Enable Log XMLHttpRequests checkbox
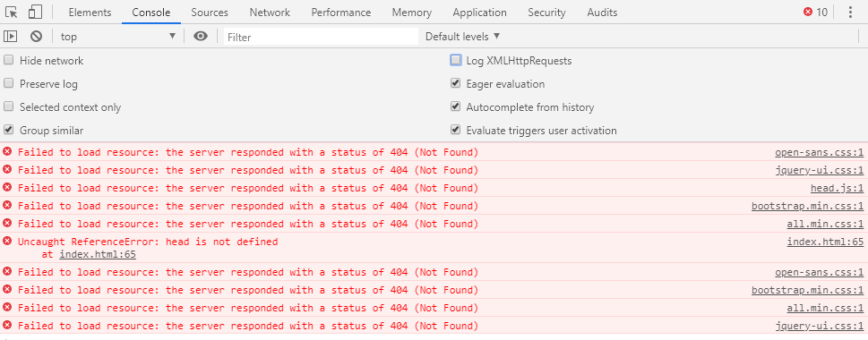This screenshot has width=868, height=340. tap(456, 60)
